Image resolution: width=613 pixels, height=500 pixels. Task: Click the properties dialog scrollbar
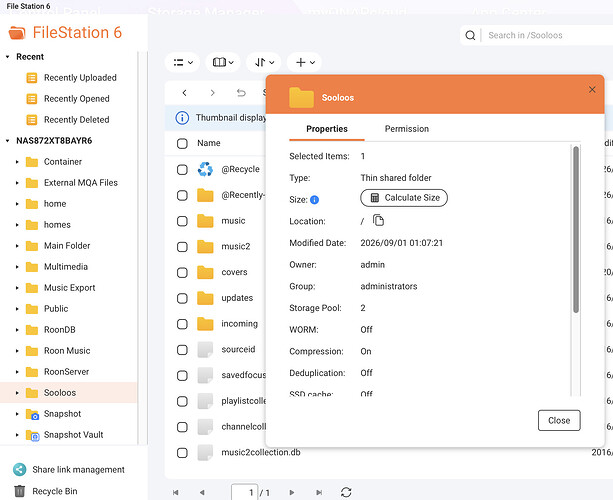[575, 230]
